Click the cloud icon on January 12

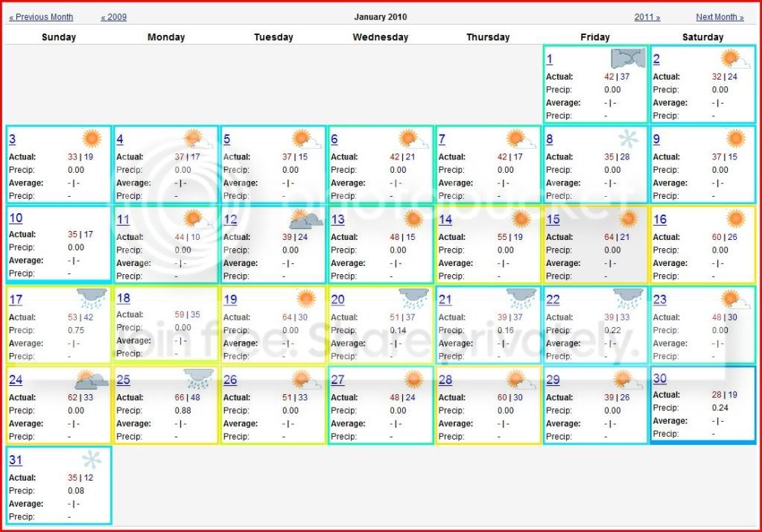pos(306,219)
